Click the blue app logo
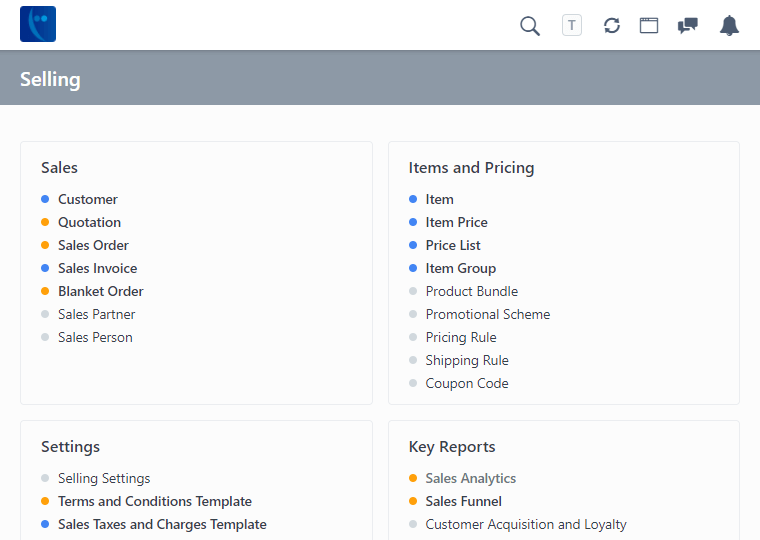 coord(38,24)
